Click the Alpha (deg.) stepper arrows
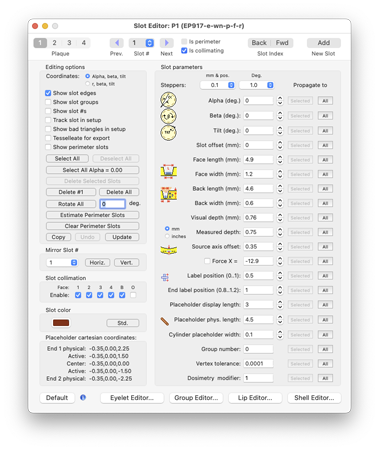The height and width of the screenshot is (450, 379). point(280,101)
